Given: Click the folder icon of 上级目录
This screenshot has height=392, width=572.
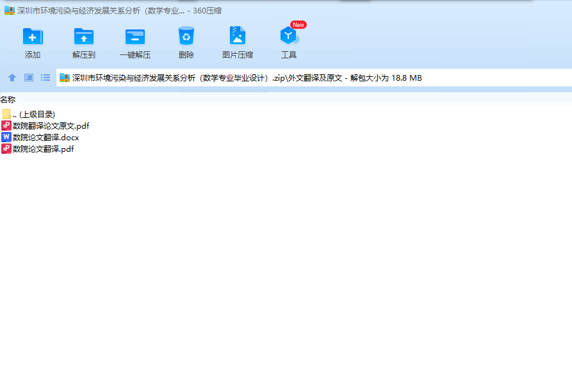Looking at the screenshot, I should point(6,114).
